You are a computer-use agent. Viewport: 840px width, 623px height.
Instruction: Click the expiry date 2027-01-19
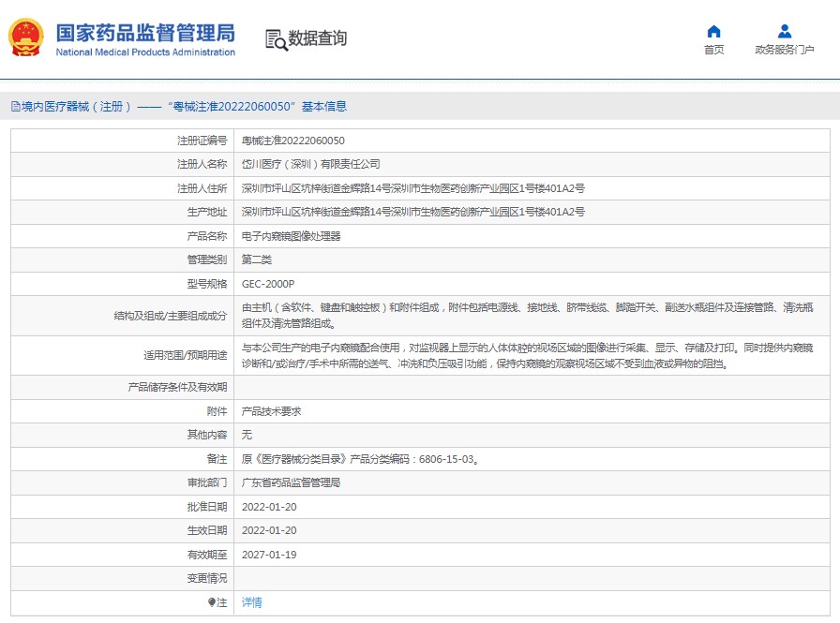point(269,555)
